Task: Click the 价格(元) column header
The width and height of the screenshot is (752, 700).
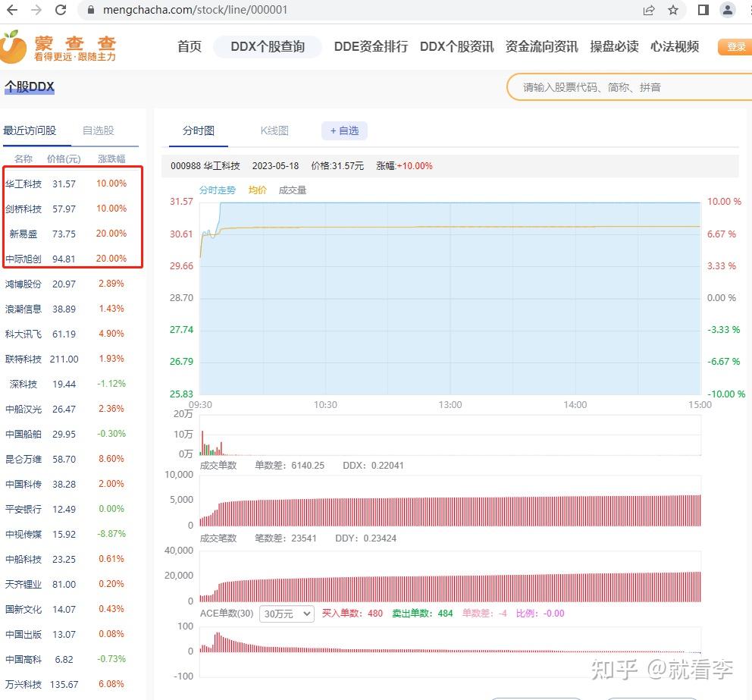Action: (64, 159)
